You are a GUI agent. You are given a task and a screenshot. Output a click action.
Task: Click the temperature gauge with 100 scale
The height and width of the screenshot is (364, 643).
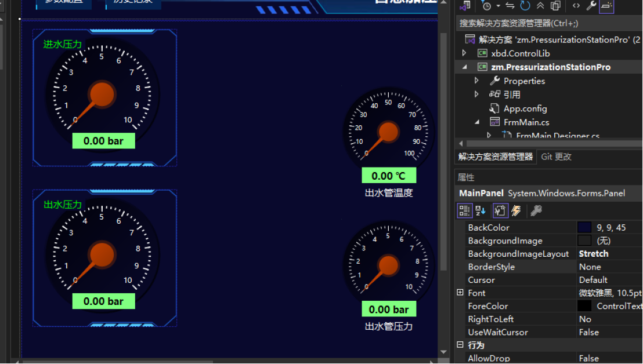[x=388, y=132]
